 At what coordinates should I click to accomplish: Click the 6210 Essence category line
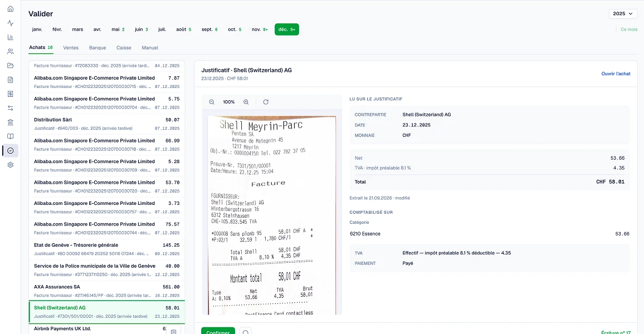click(490, 234)
